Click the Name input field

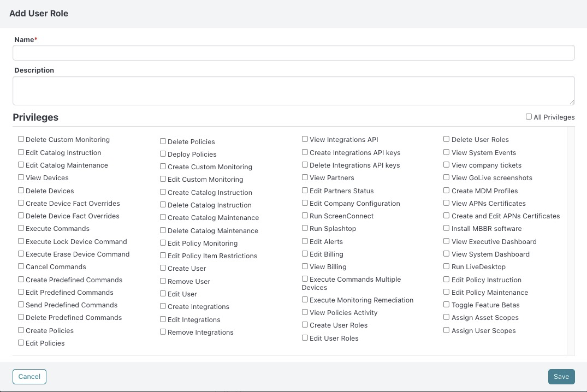click(294, 53)
